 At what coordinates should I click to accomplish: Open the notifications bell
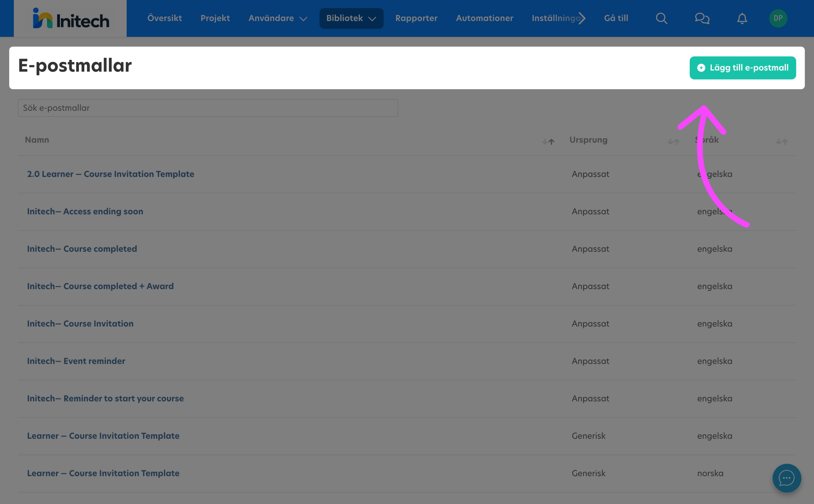(x=742, y=18)
